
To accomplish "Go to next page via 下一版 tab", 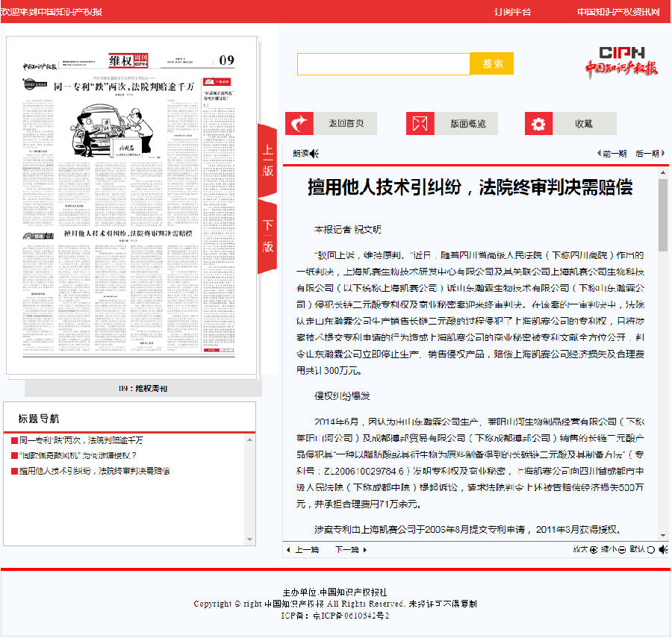I will click(x=267, y=236).
